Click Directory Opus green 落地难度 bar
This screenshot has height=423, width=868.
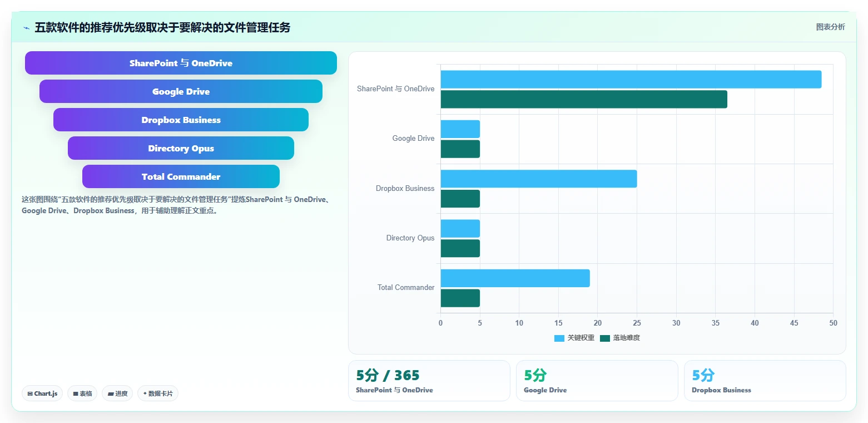click(460, 248)
